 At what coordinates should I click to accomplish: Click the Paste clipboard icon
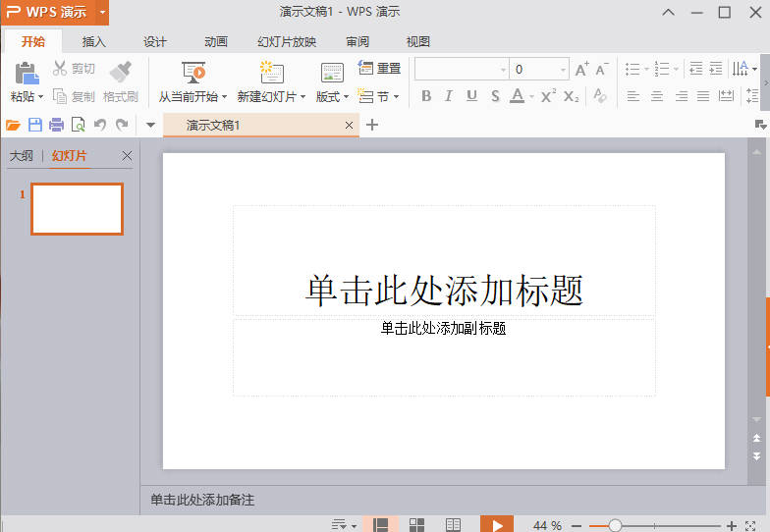27,73
